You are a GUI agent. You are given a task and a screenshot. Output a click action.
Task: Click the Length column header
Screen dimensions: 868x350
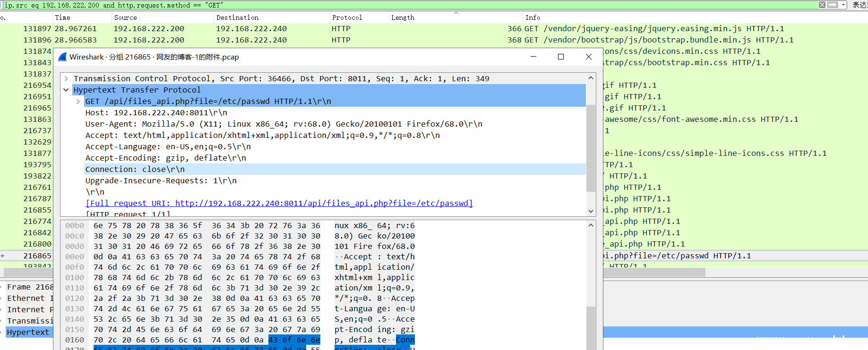click(403, 17)
